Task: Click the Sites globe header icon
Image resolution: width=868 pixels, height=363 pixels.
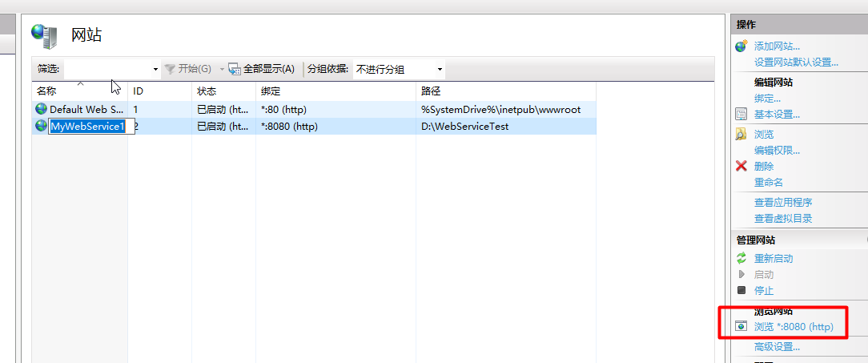Action: [x=44, y=36]
